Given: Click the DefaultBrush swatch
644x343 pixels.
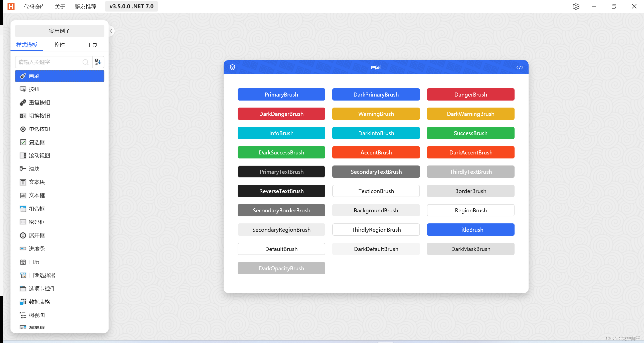Looking at the screenshot, I should tap(281, 249).
